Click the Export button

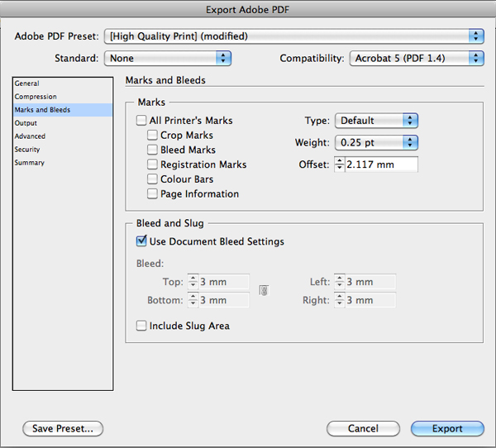click(x=447, y=428)
